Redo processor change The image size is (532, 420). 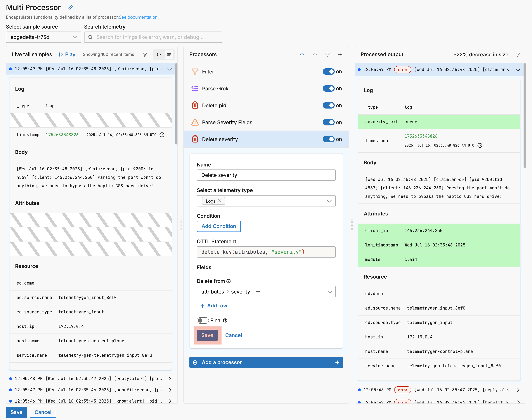coord(315,54)
